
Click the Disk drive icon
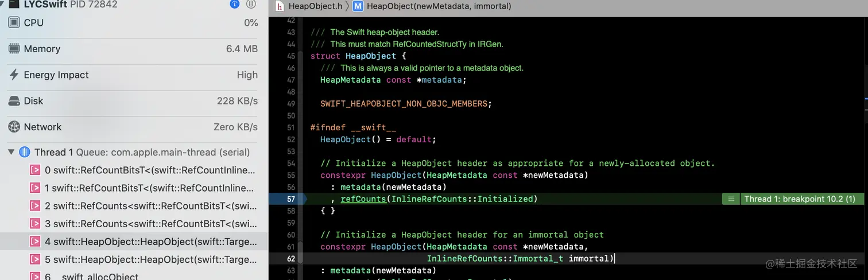(14, 101)
